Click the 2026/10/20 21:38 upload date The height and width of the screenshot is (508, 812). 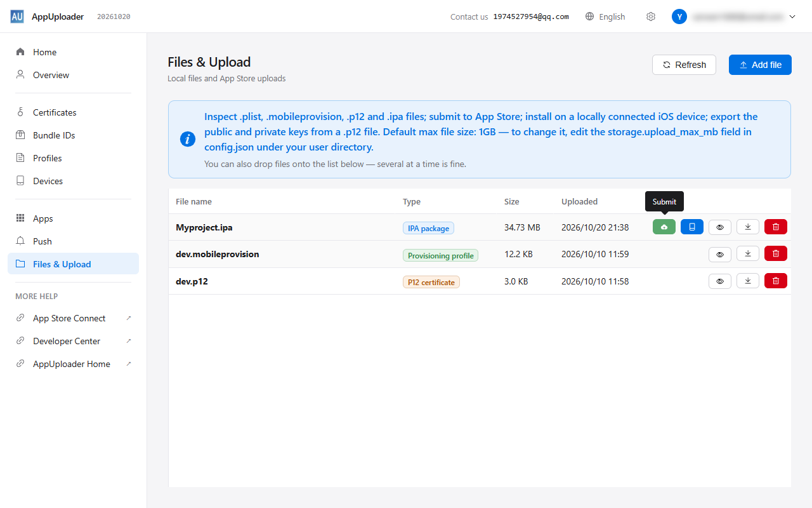[x=595, y=227]
